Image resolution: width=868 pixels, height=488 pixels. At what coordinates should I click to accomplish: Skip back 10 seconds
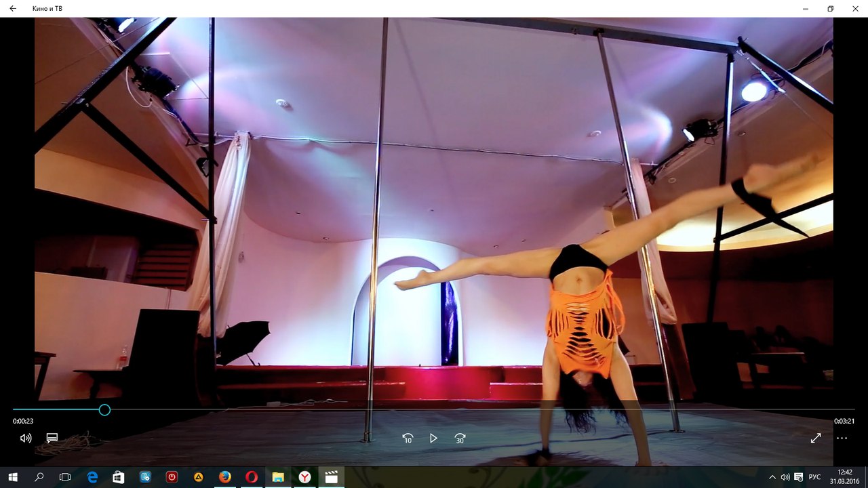408,439
